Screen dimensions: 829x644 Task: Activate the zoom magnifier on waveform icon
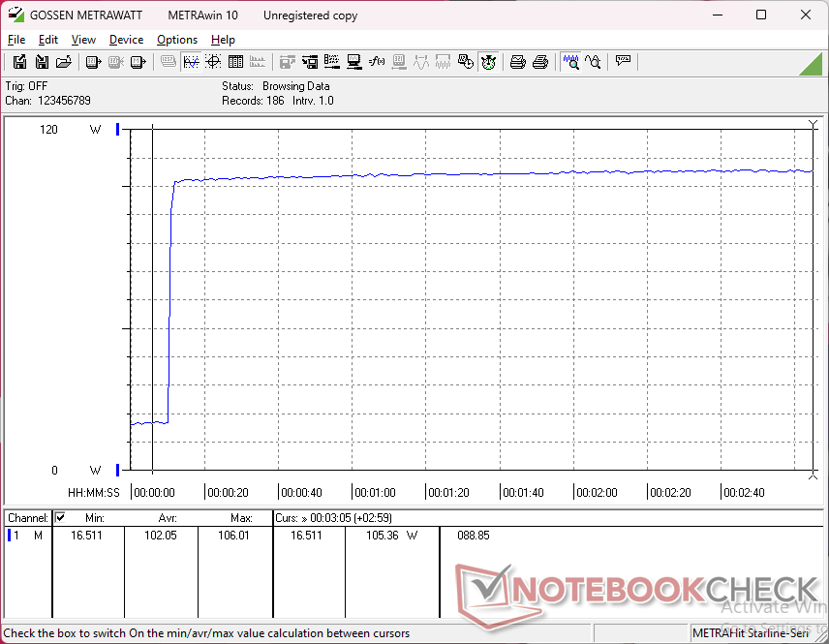pyautogui.click(x=571, y=62)
